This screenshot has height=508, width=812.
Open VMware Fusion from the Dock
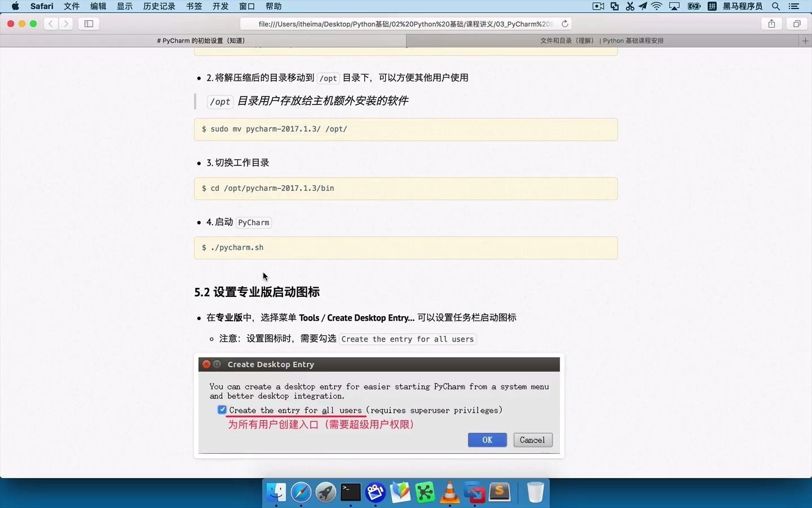click(475, 492)
